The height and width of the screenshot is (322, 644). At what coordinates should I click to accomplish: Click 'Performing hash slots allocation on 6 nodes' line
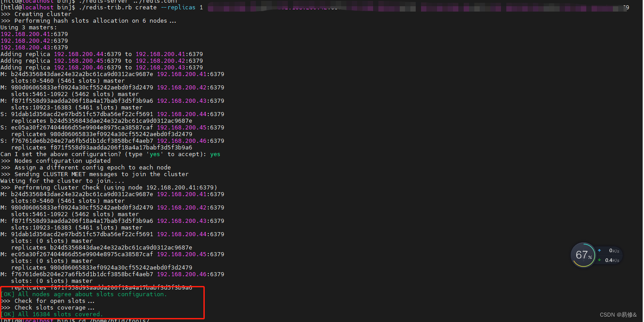(x=88, y=21)
